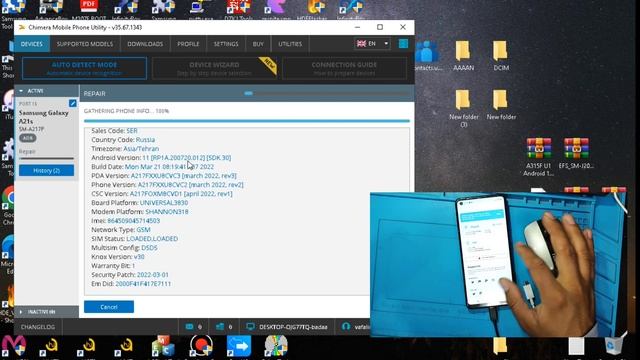Open the Recycle Bin on desktop
The width and height of the screenshot is (640, 360).
[x=613, y=345]
